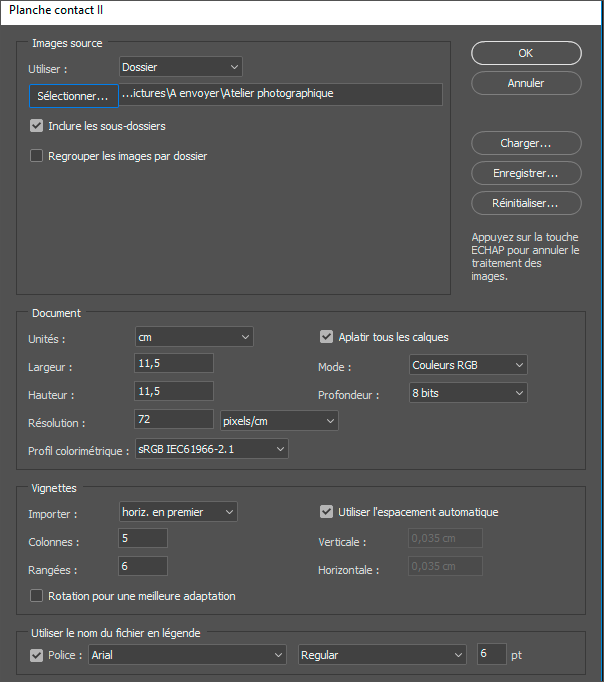Open the Profil colorimétrique dropdown
Screen dimensions: 604x682
click(x=211, y=449)
